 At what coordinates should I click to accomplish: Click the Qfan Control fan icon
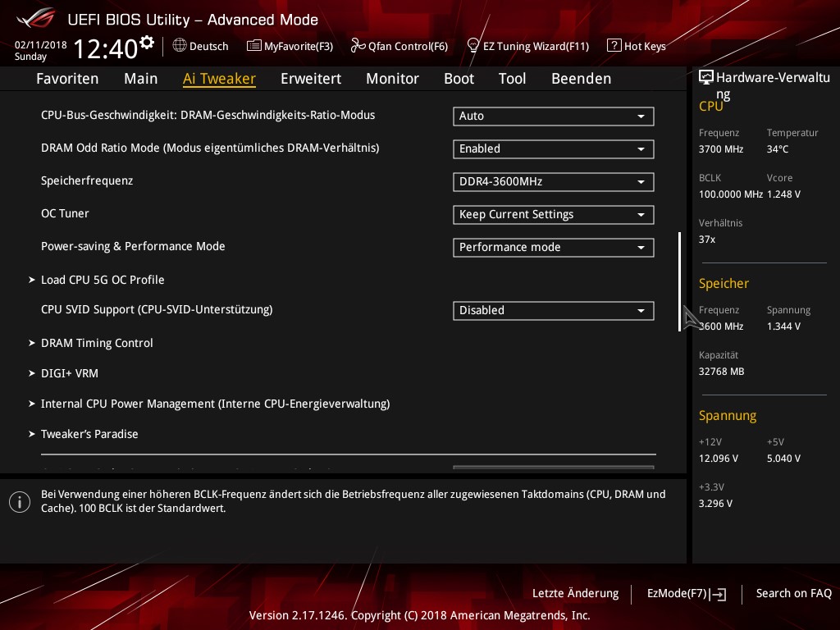(358, 46)
